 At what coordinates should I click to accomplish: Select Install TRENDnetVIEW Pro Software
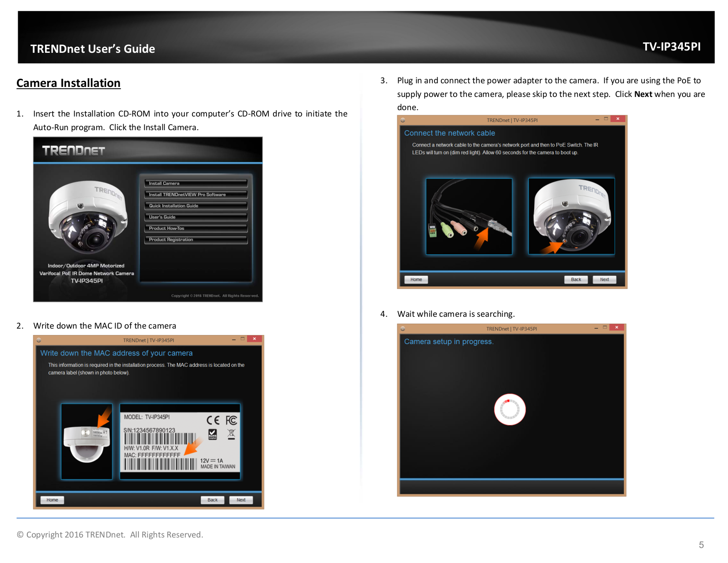[196, 194]
